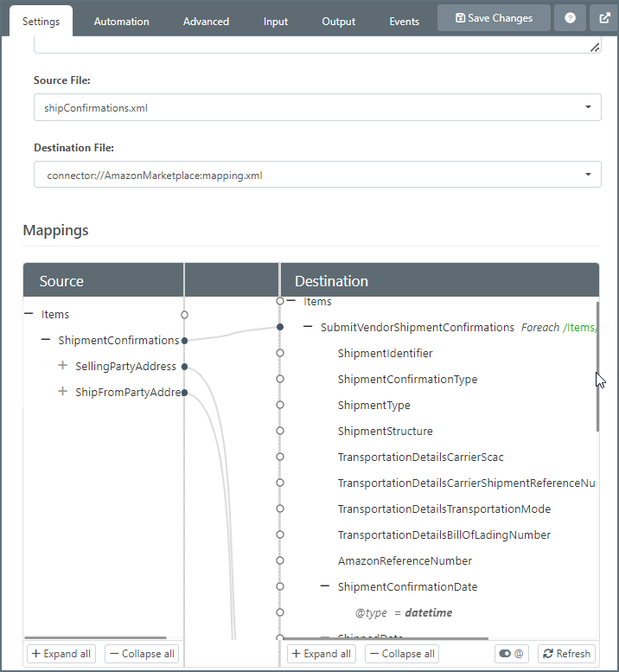
Task: Switch to the Automation tab
Action: 121,22
